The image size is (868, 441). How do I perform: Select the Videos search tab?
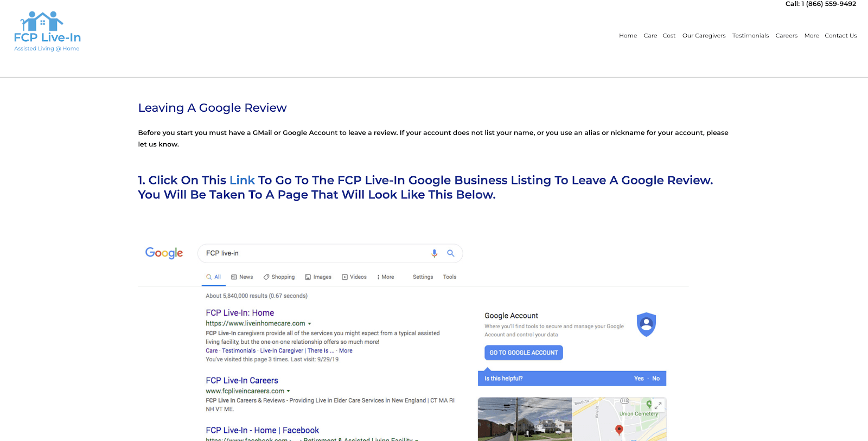tap(354, 277)
